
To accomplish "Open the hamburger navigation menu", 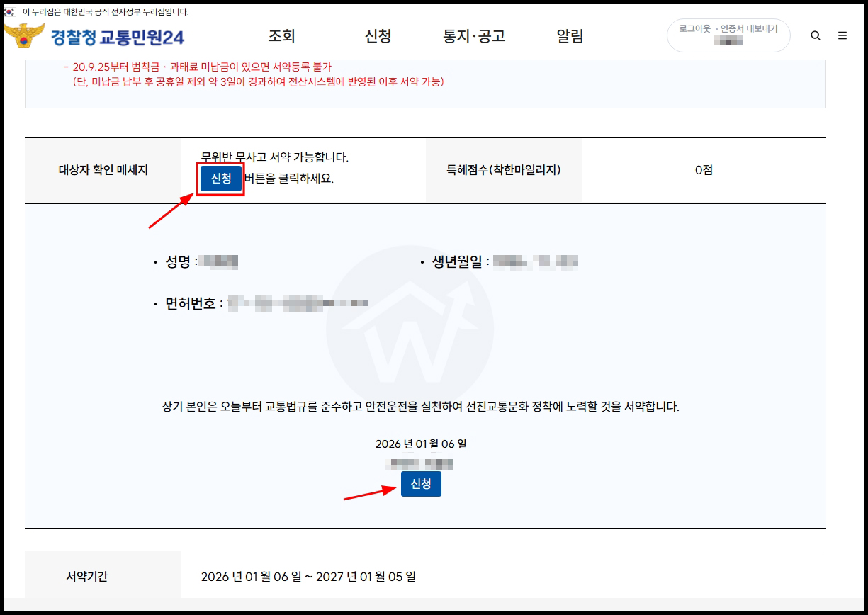I will click(x=842, y=35).
